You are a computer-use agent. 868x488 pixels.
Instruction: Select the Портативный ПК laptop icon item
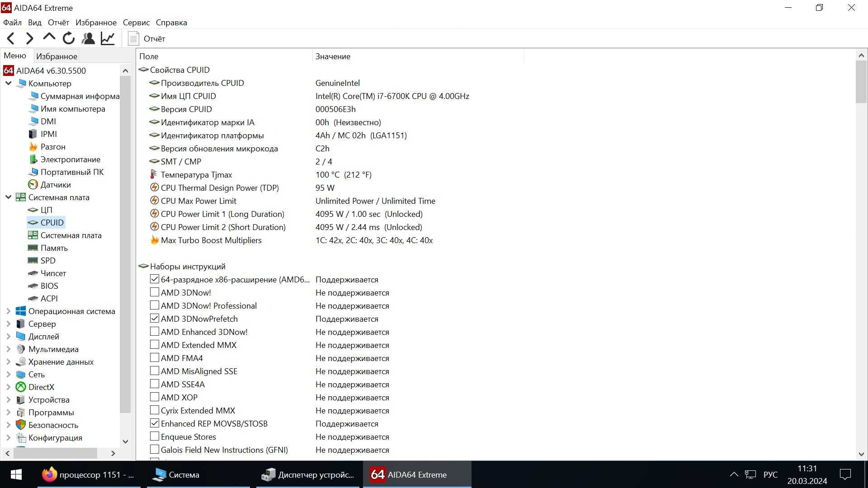pos(33,172)
